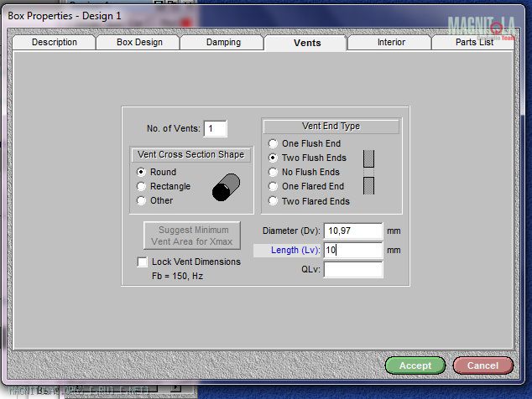Viewport: 532px width, 399px height.
Task: Go to the Damping tab
Action: pos(223,42)
